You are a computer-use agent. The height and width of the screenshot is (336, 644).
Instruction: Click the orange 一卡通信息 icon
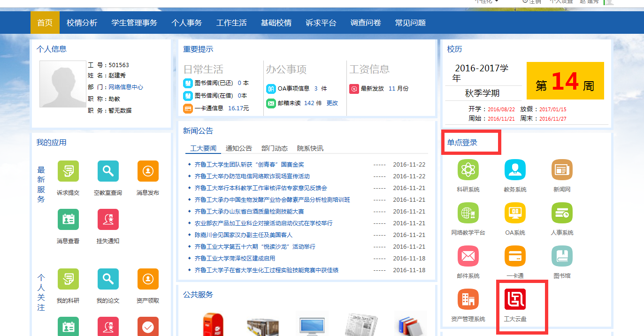click(x=188, y=108)
